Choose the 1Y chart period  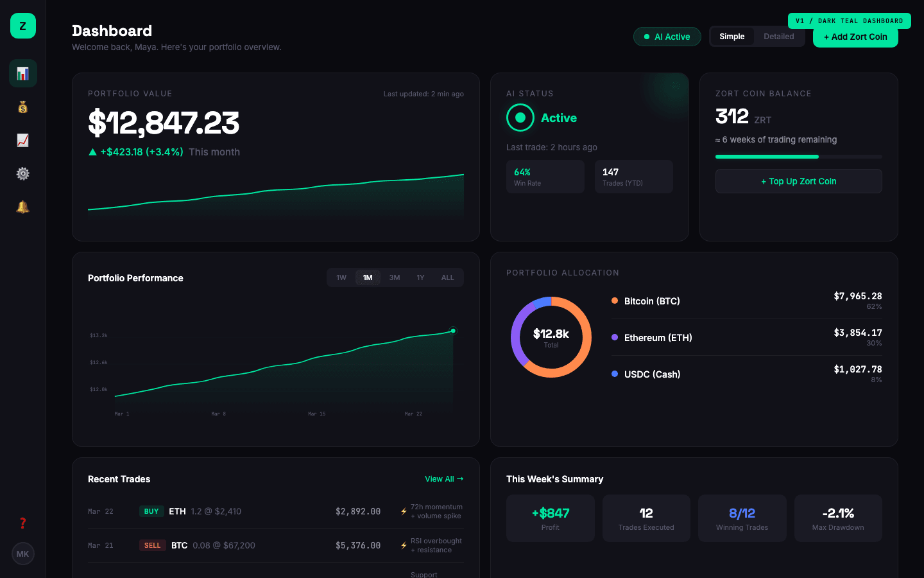[420, 277]
